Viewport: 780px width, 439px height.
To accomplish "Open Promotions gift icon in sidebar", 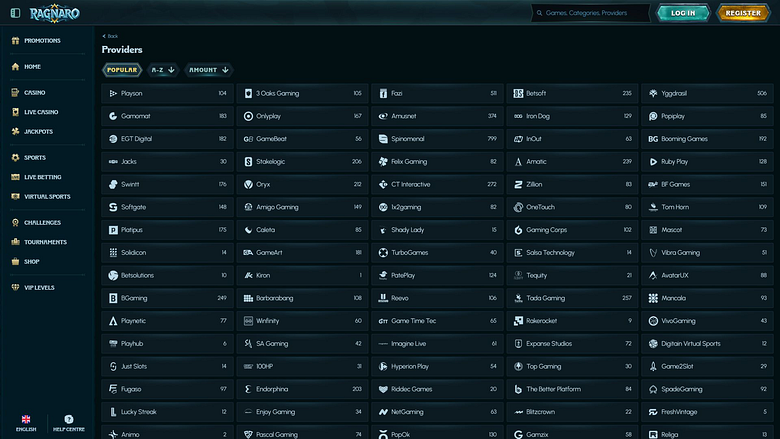I will coord(15,41).
